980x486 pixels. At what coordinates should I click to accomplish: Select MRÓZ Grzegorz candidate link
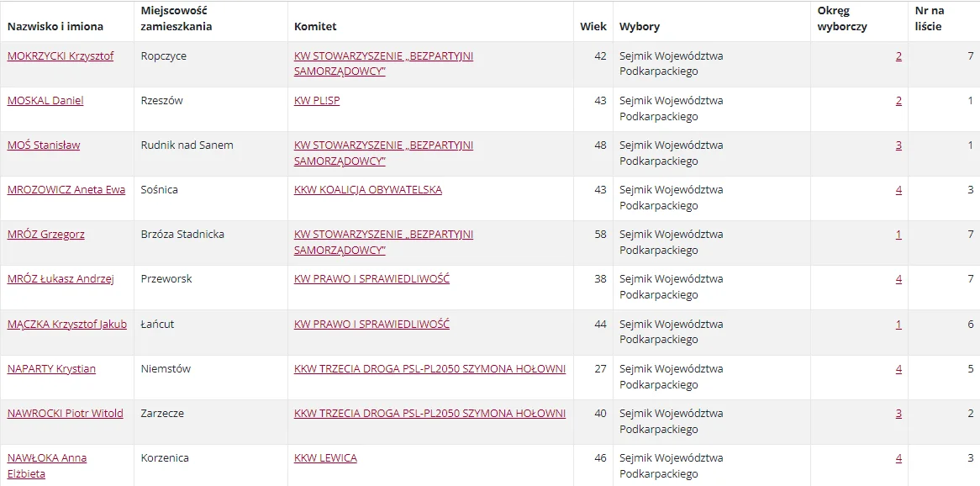pyautogui.click(x=45, y=235)
